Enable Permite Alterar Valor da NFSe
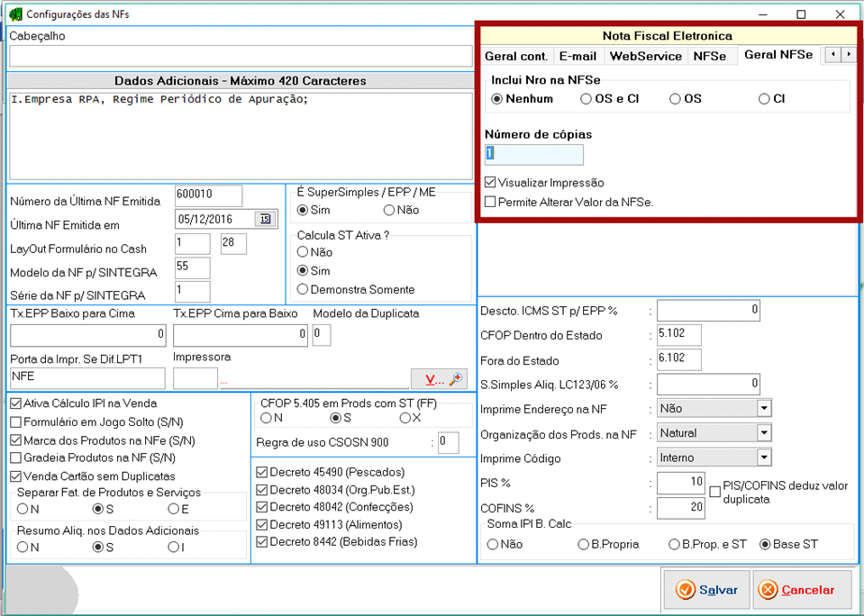 (x=490, y=203)
